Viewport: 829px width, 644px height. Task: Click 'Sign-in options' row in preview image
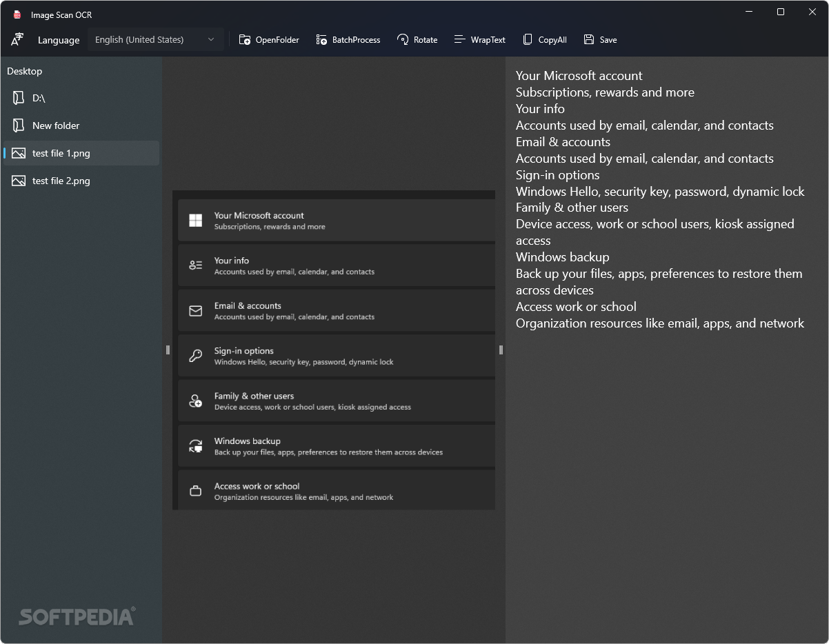pyautogui.click(x=337, y=356)
